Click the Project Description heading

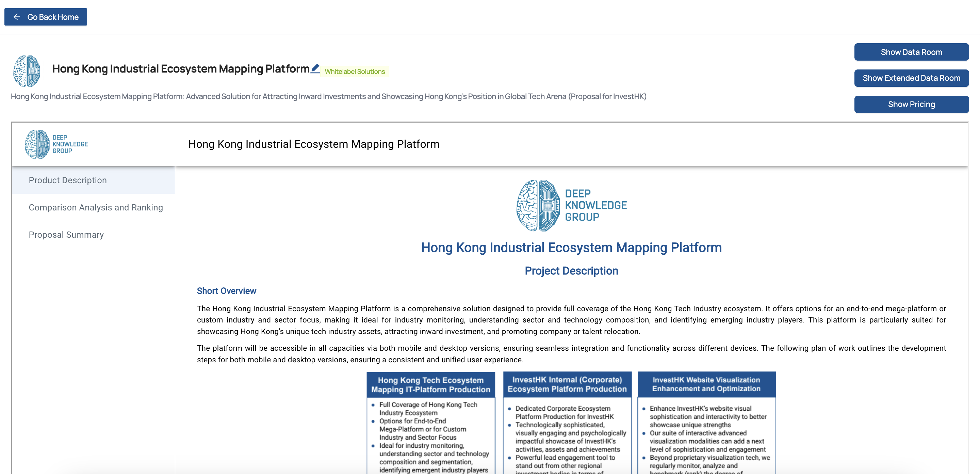571,271
